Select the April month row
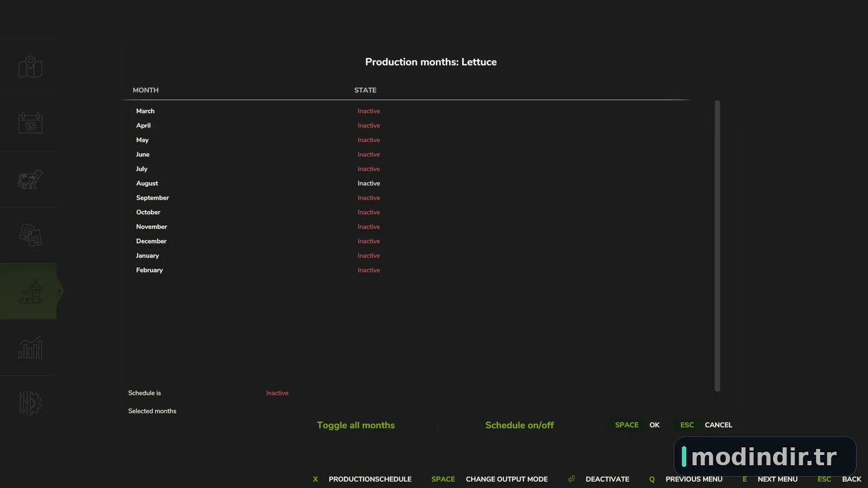The height and width of the screenshot is (488, 868). click(406, 126)
